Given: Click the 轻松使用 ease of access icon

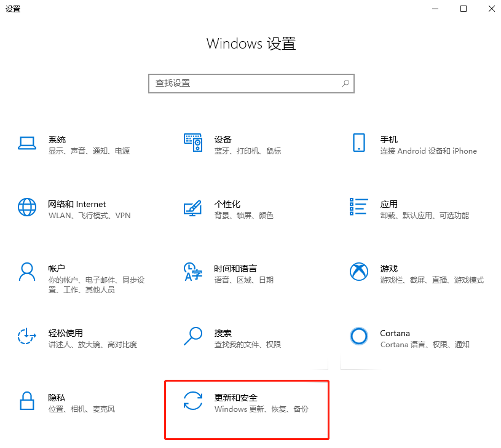Looking at the screenshot, I should [27, 336].
